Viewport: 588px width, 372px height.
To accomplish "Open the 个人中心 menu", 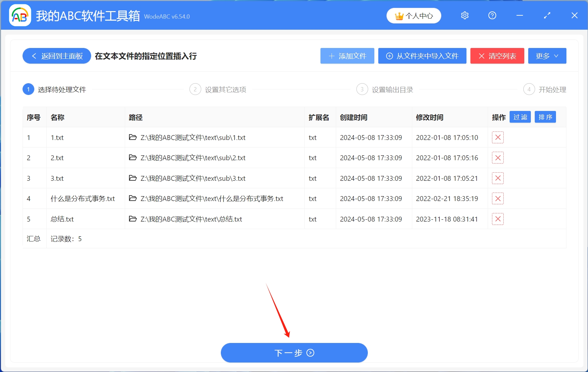I will coord(414,15).
